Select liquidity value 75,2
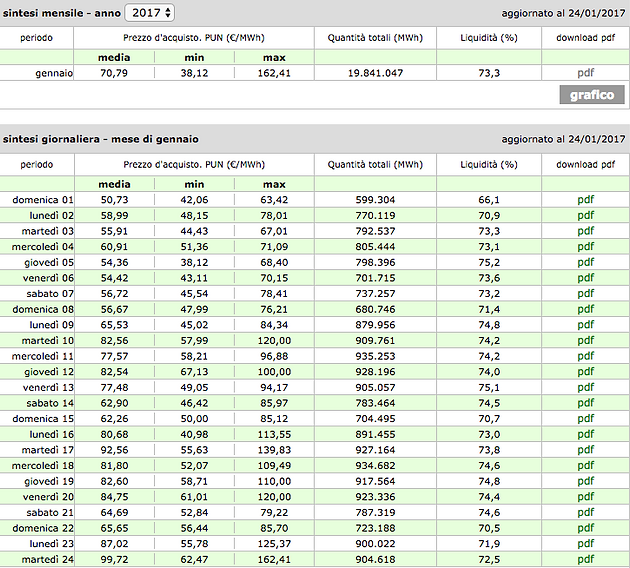 pyautogui.click(x=489, y=262)
